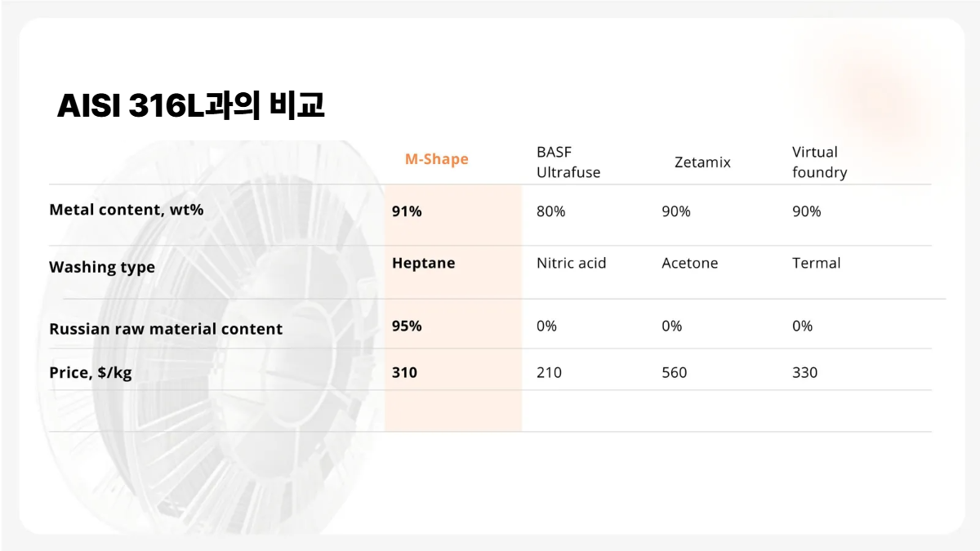Select the Virtual foundry price value 330
Screen dimensions: 980x551
point(805,372)
